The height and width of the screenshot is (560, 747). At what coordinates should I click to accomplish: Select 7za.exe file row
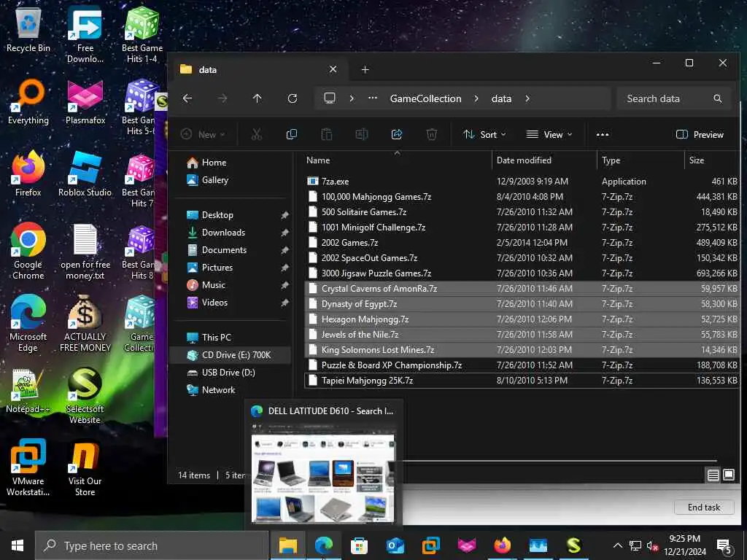(x=521, y=182)
